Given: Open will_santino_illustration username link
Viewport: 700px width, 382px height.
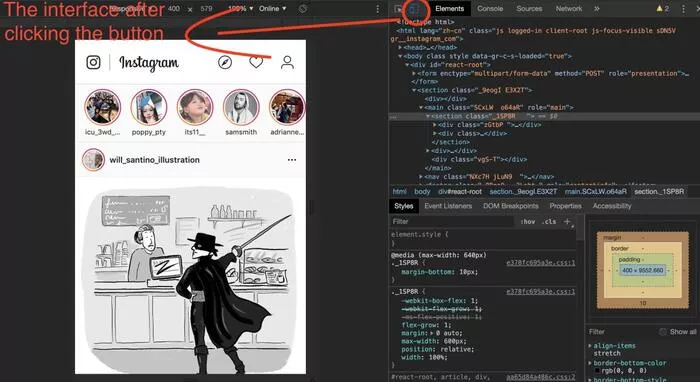Looking at the screenshot, I should [x=154, y=160].
